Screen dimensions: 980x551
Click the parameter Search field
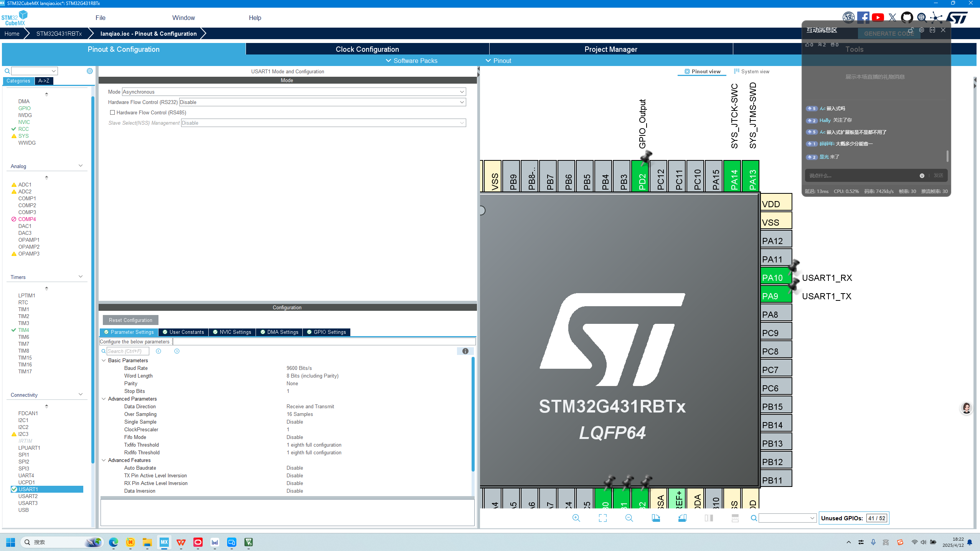point(127,351)
